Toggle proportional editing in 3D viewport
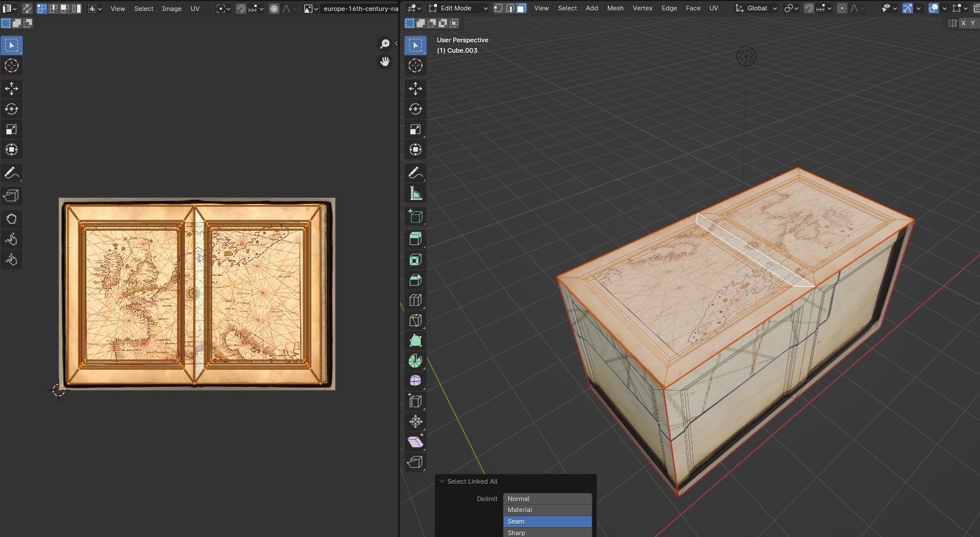 coord(842,8)
